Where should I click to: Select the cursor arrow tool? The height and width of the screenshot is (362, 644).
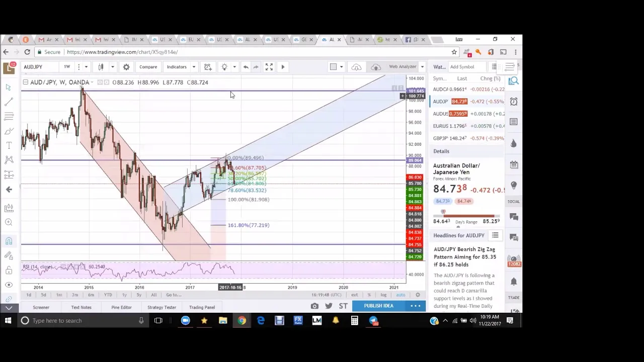click(x=9, y=87)
